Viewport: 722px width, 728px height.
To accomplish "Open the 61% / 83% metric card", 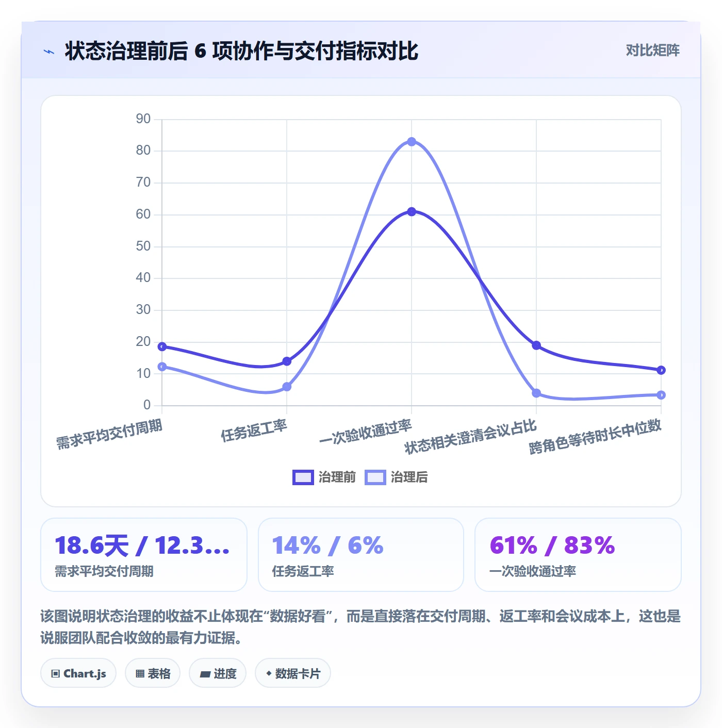I will coord(578,555).
